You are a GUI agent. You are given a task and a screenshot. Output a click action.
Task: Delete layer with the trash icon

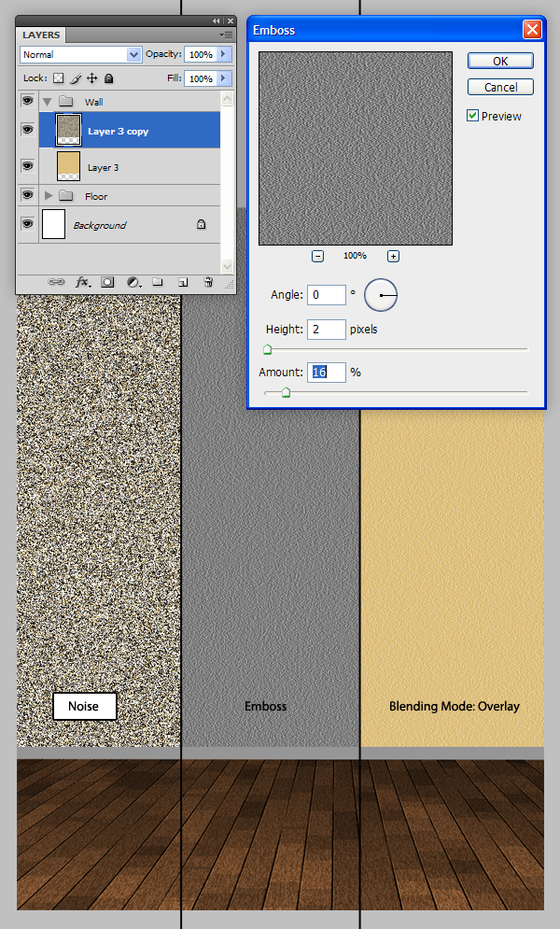point(208,281)
